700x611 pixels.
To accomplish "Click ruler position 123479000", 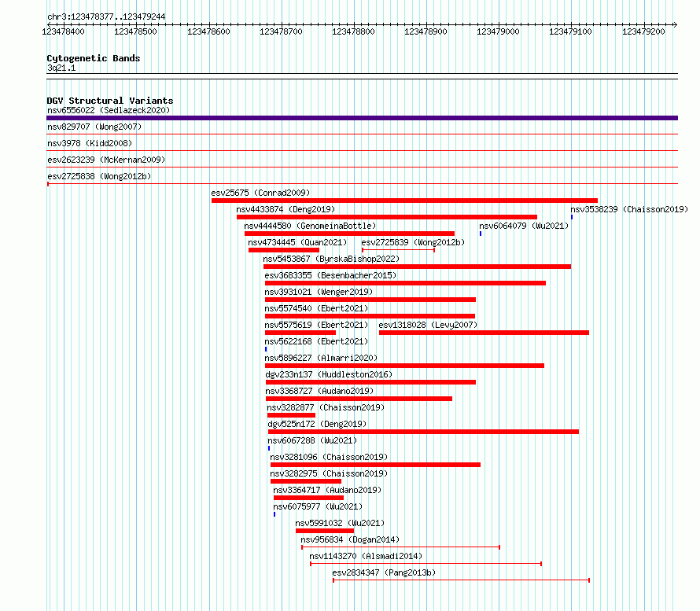I will tap(498, 31).
